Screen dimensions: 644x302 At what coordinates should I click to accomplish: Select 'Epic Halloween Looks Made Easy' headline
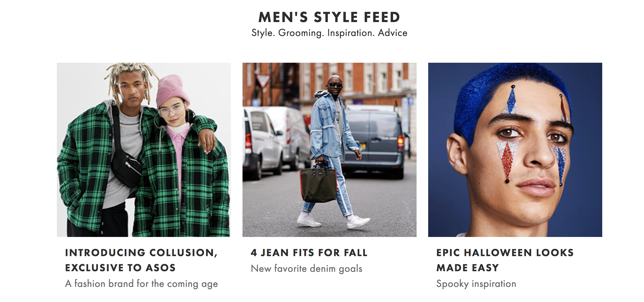click(505, 260)
